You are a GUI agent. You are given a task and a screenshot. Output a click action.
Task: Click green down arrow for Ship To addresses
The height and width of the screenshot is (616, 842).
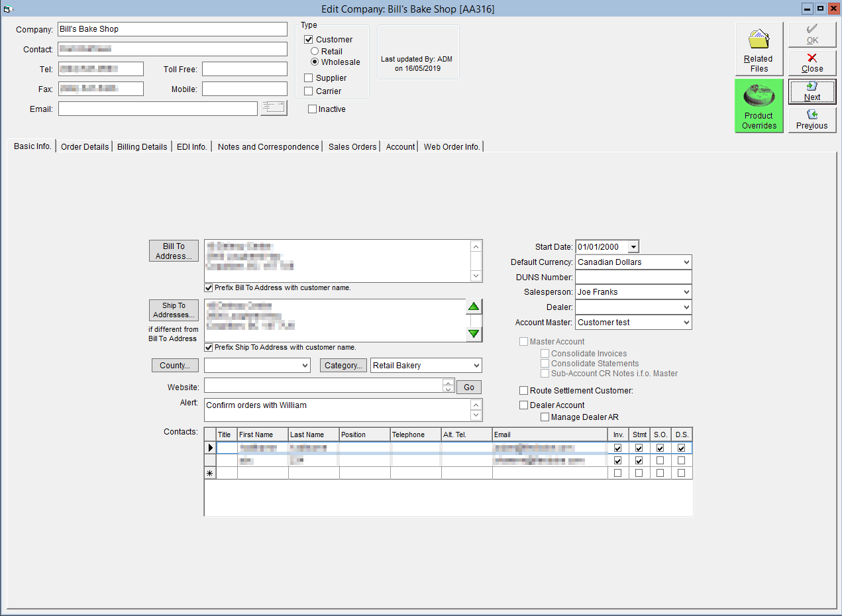pyautogui.click(x=474, y=334)
